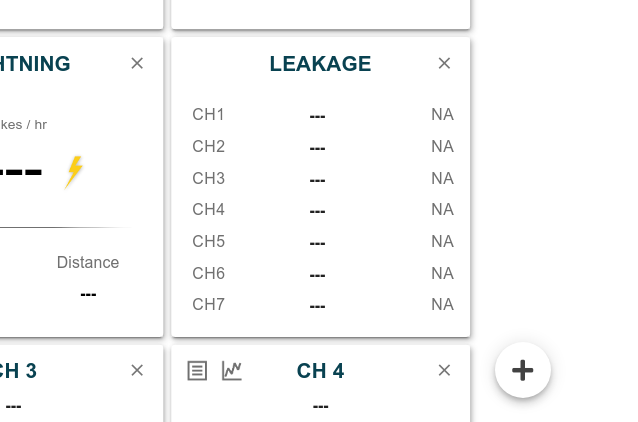Select the CH2 label in Leakage list

208,146
